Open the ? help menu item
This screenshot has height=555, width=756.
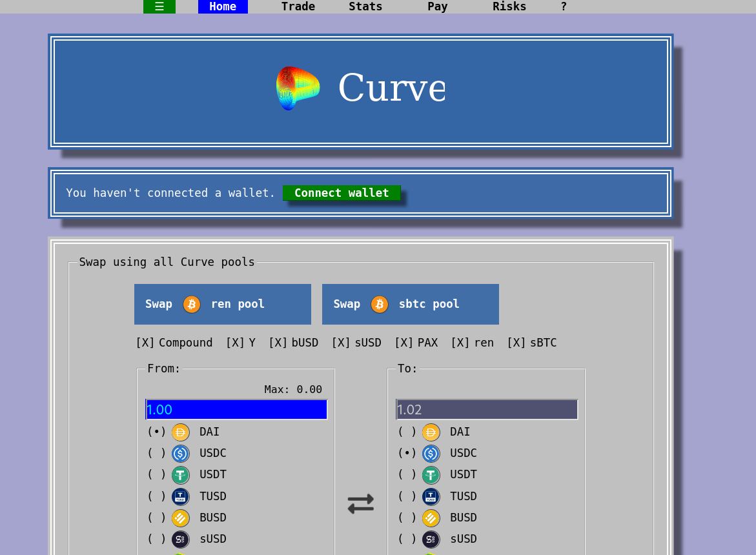[x=564, y=6]
